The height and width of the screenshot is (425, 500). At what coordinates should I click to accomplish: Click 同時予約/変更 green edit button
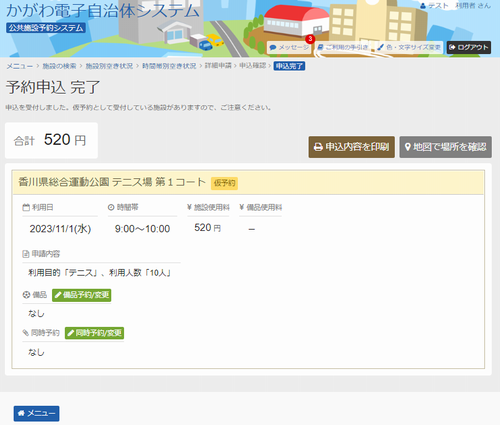click(94, 333)
